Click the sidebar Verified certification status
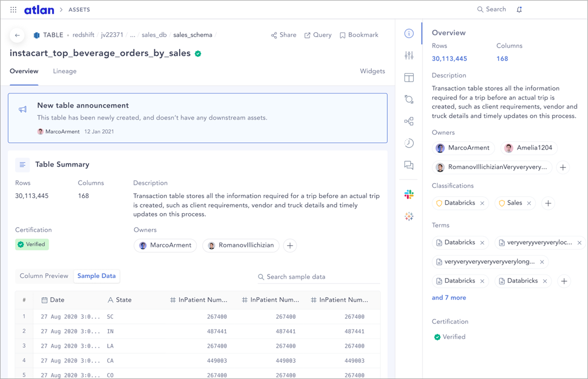 [x=450, y=337]
